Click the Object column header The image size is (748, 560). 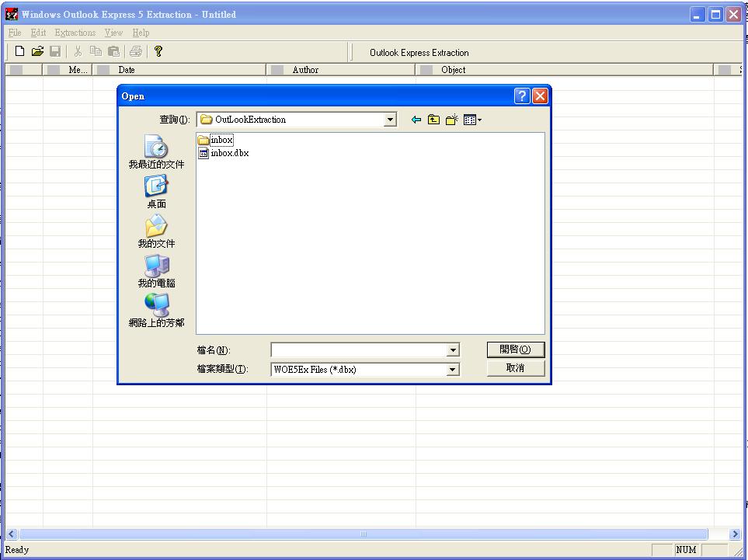(x=565, y=70)
